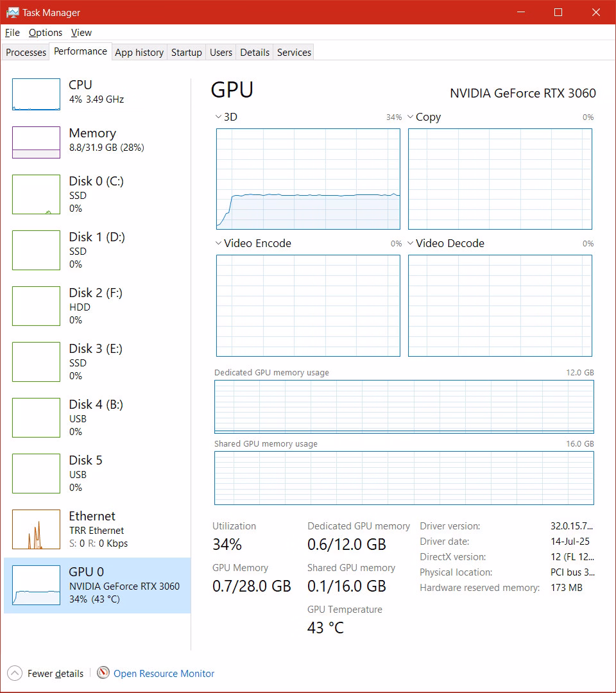This screenshot has height=693, width=616.
Task: Select Disk 4 (B:) mini graph
Action: 36,418
